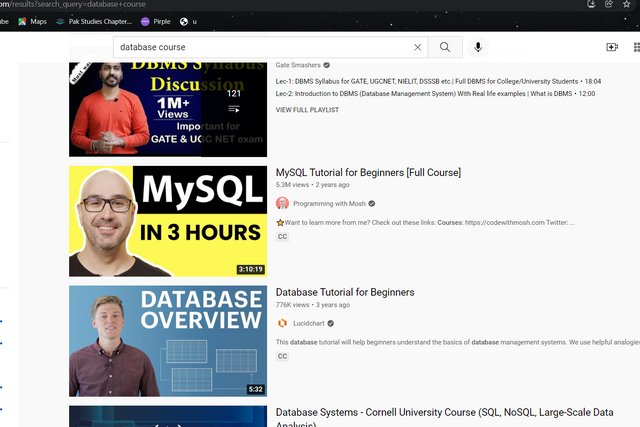Click the playlist icon under 121 count

pos(234,109)
